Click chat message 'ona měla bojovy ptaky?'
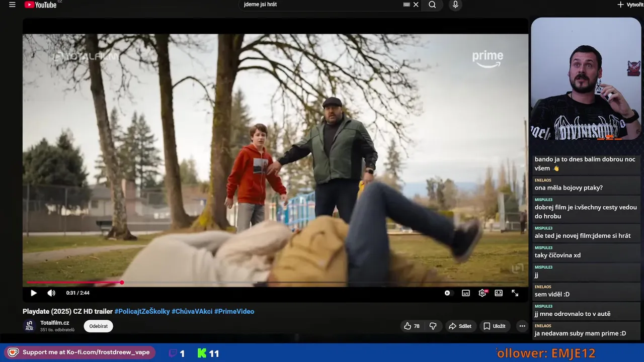 pos(569,188)
